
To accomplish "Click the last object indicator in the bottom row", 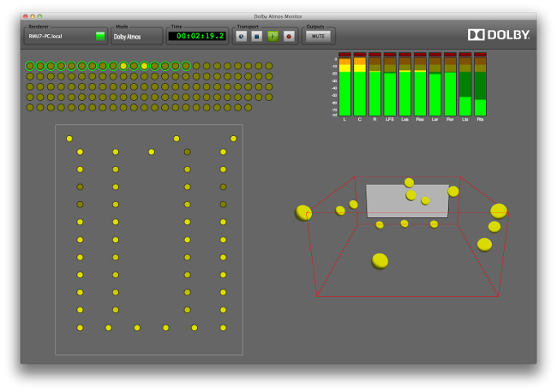I will pos(248,108).
